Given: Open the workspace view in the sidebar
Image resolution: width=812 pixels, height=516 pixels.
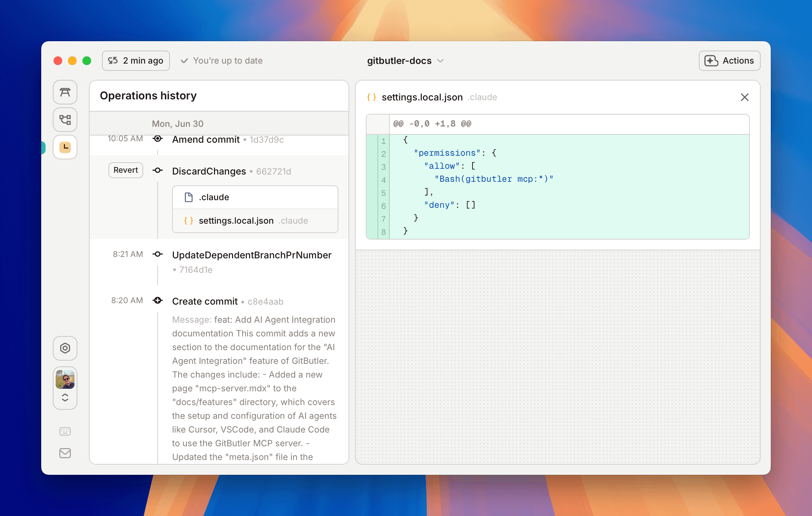Looking at the screenshot, I should (x=65, y=93).
